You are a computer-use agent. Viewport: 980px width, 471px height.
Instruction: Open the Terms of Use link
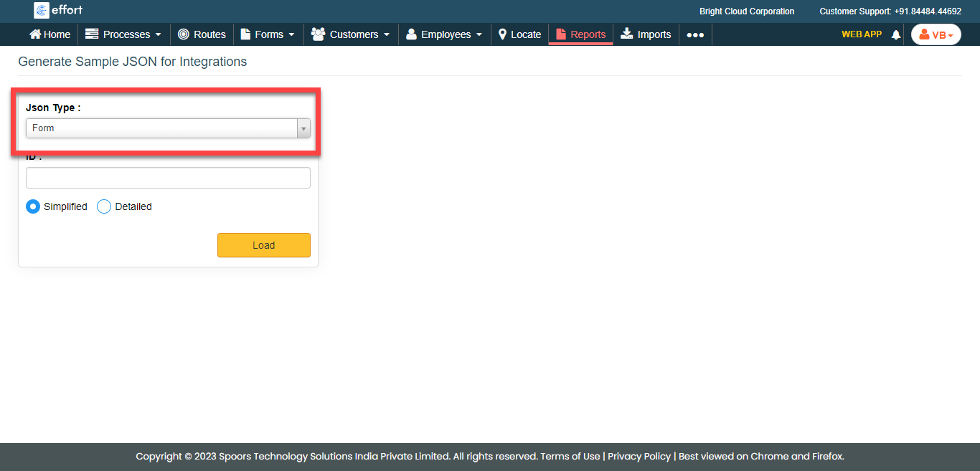tap(570, 456)
